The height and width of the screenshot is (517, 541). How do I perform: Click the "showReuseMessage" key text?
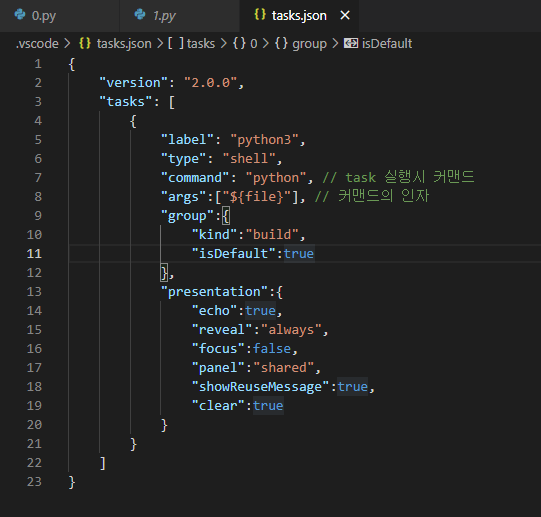260,387
